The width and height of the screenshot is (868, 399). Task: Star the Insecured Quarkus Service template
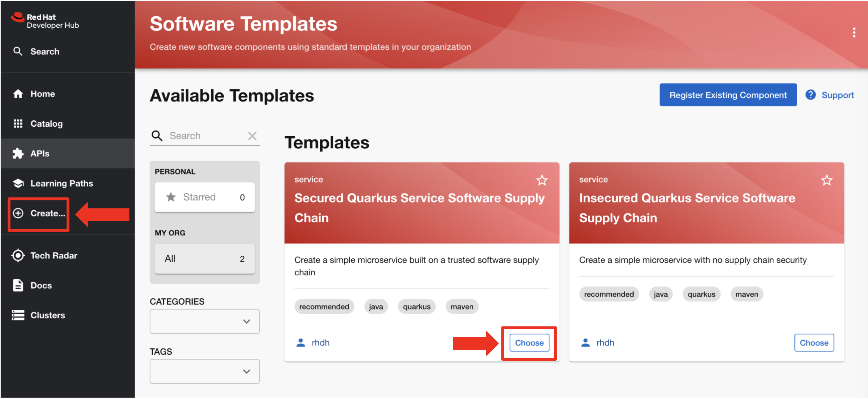pyautogui.click(x=826, y=180)
